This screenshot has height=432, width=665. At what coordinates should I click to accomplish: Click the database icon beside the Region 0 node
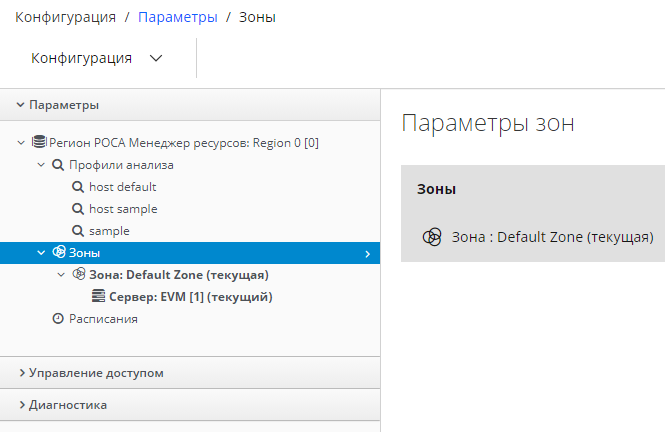pos(40,142)
